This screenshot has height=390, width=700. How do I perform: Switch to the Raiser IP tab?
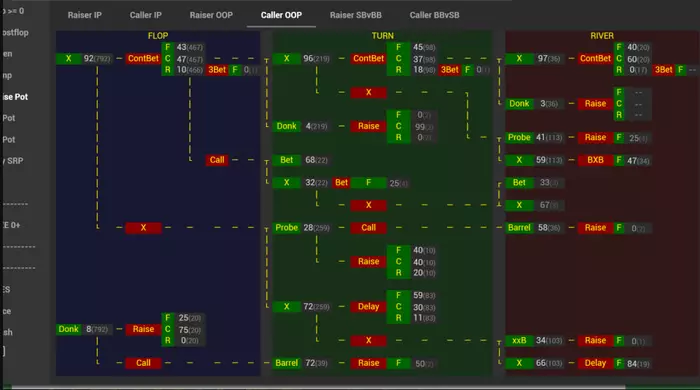pos(84,15)
